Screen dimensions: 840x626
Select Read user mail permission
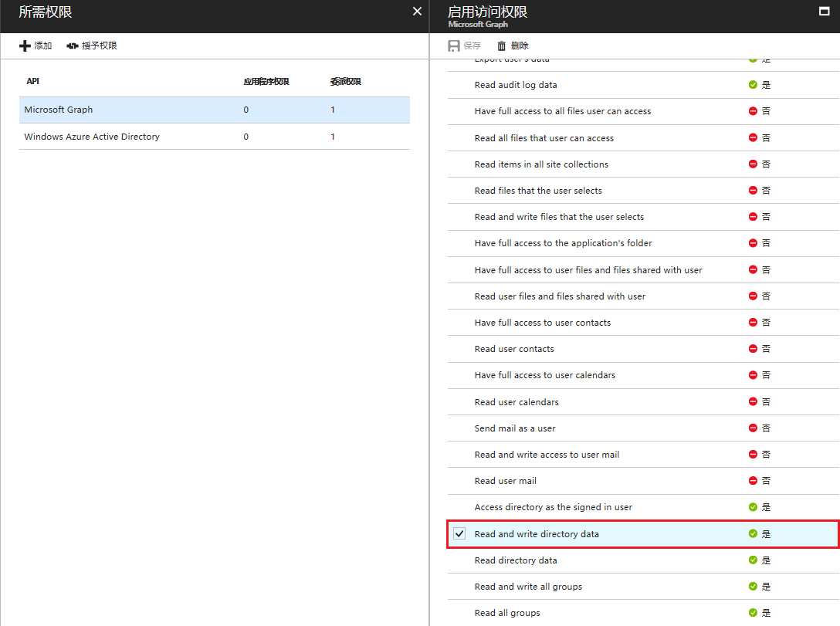(x=506, y=481)
